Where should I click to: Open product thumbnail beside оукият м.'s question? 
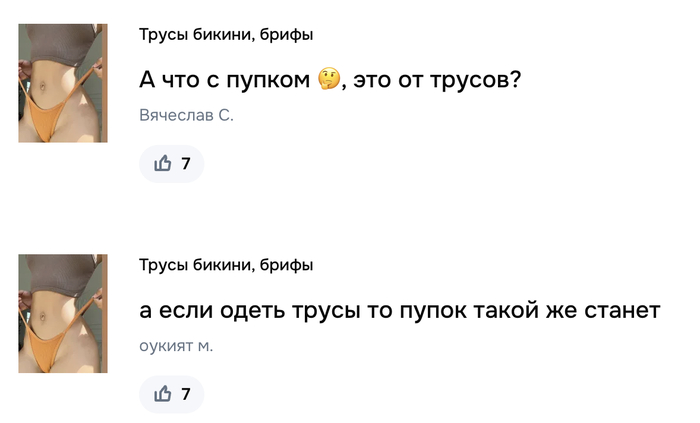[63, 313]
